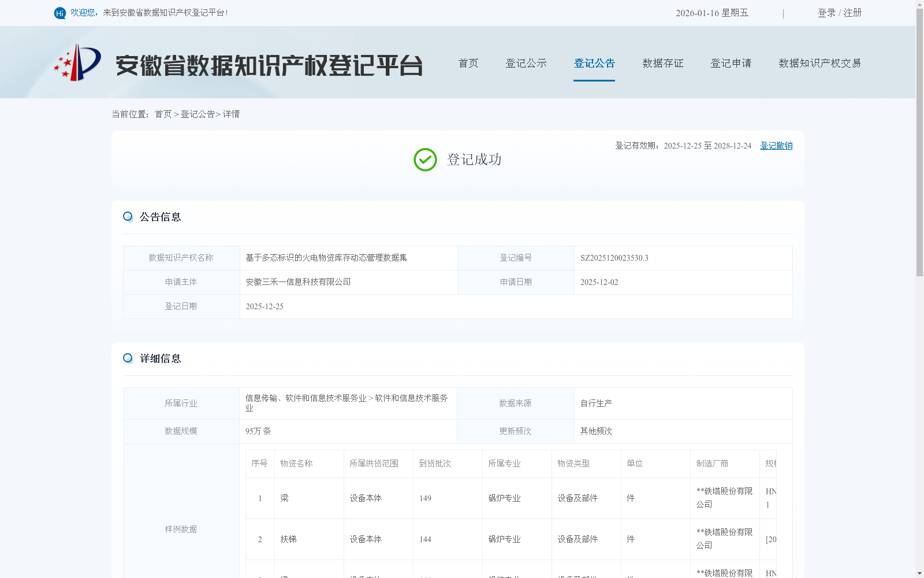Select the title 基于多态标识的火电物资库存动态管理数据集
Screen dimensions: 924x578
(326, 258)
